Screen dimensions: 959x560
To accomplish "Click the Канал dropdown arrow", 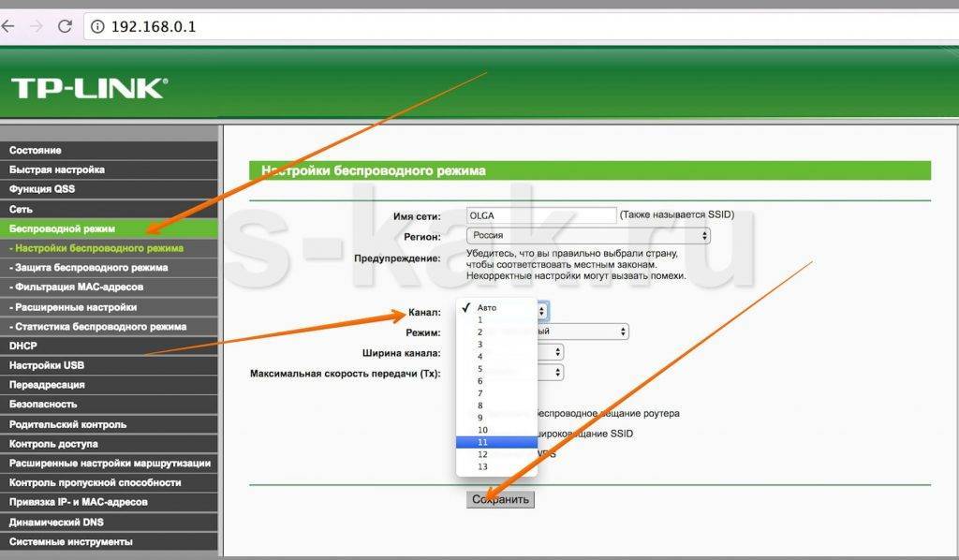I will pos(542,312).
